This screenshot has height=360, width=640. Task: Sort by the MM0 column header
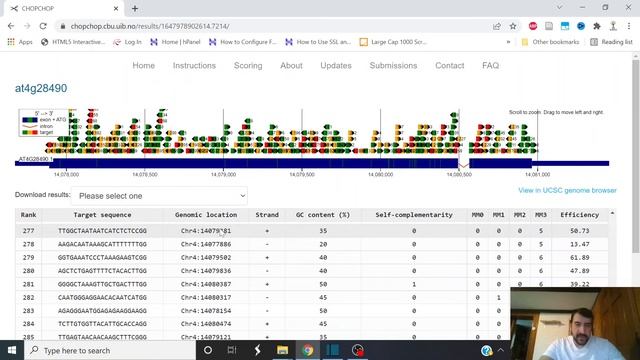pos(478,215)
